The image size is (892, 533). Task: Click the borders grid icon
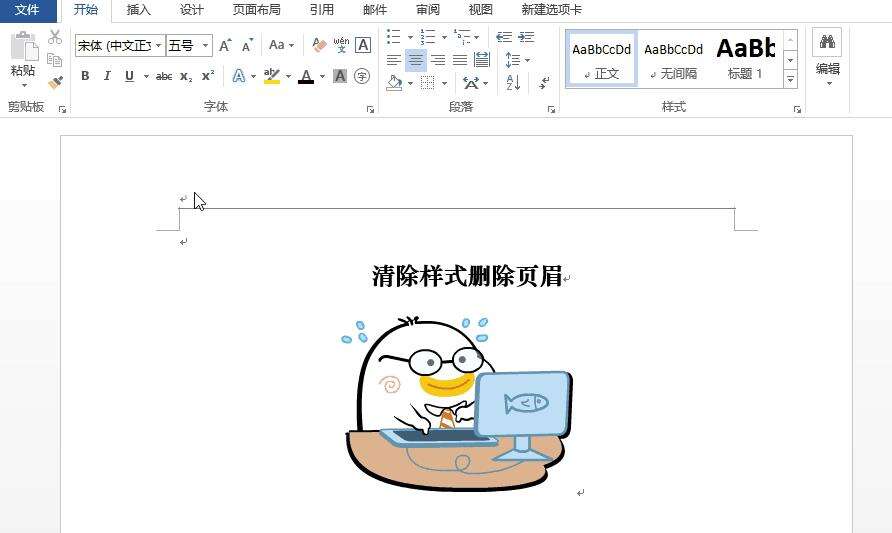point(427,83)
